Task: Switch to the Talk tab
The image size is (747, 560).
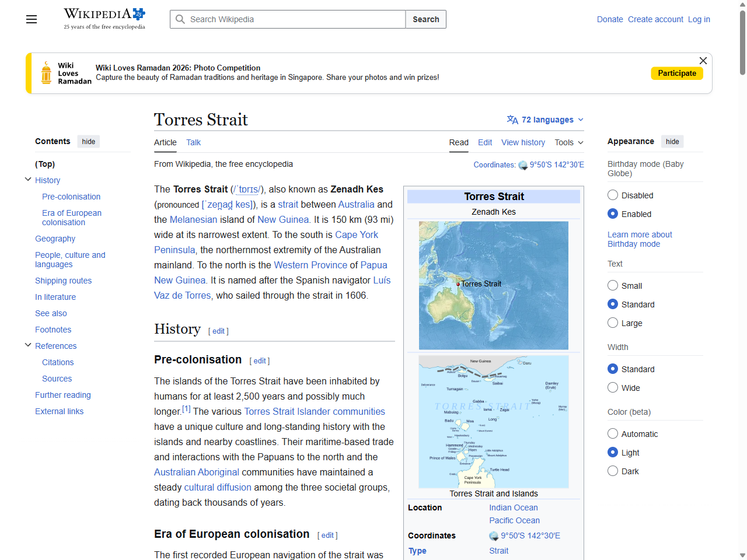Action: point(193,142)
